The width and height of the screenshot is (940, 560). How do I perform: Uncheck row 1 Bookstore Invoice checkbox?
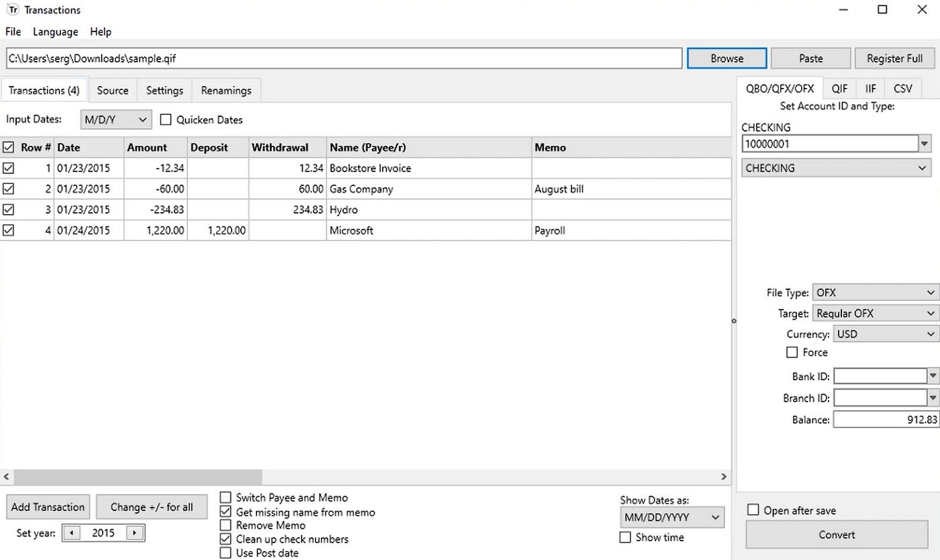(x=9, y=168)
